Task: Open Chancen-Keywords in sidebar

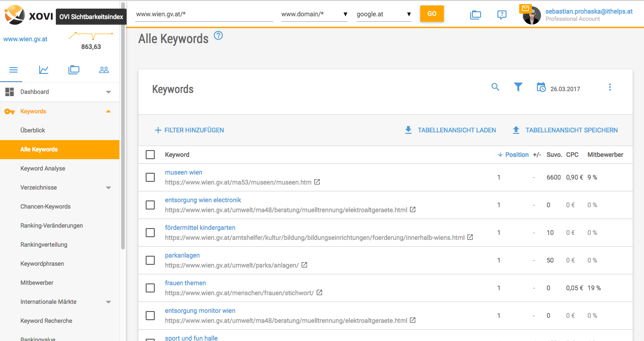Action: click(x=45, y=207)
